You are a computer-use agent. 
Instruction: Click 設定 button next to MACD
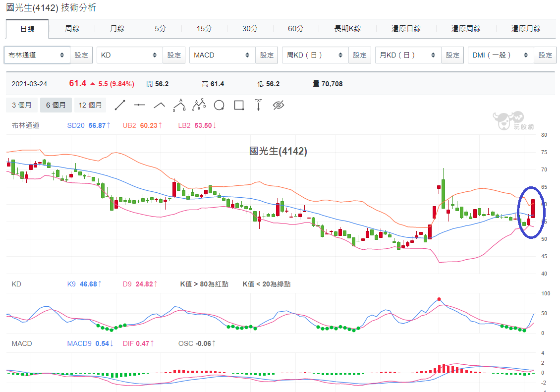(x=267, y=55)
